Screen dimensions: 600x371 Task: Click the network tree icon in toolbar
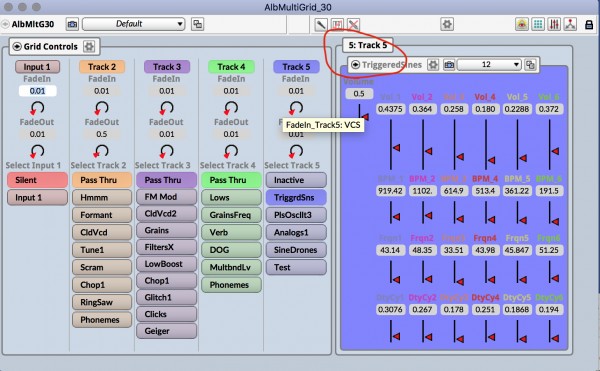[570, 24]
